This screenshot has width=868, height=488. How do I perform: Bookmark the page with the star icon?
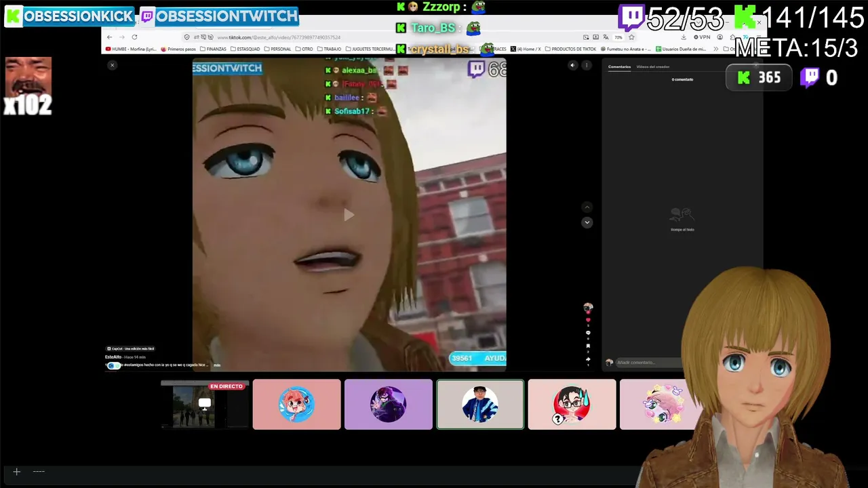631,37
